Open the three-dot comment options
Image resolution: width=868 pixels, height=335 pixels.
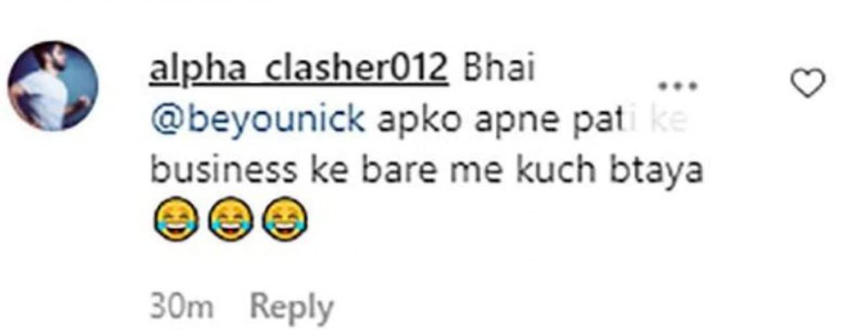pyautogui.click(x=678, y=86)
